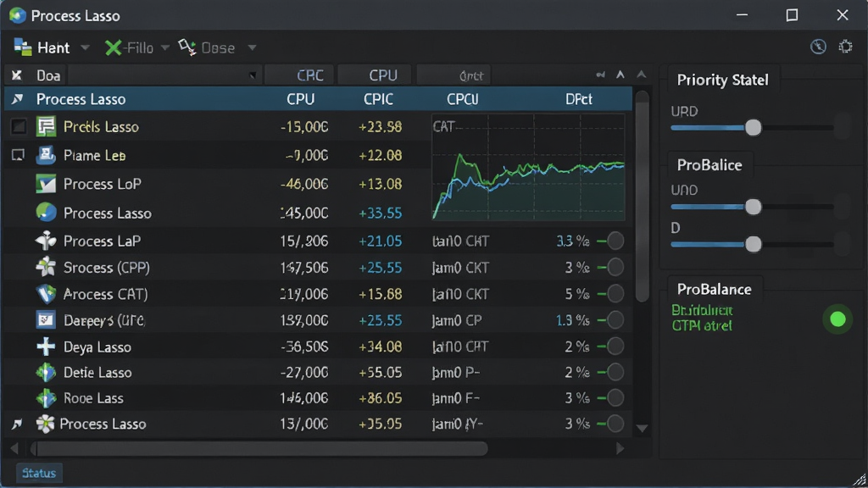
Task: Toggle the switch on Deya Lasso row
Action: click(610, 347)
